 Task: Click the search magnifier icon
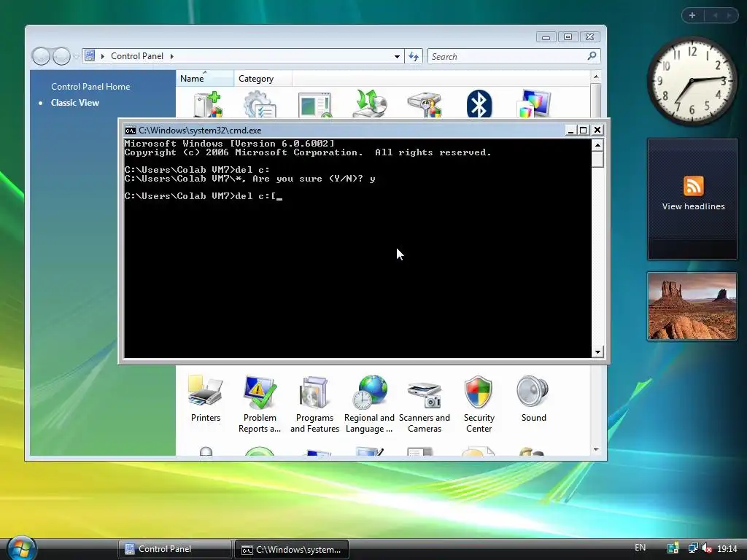tap(592, 56)
